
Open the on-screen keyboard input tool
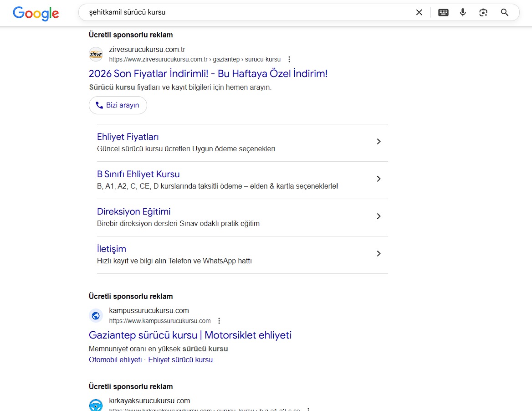443,12
